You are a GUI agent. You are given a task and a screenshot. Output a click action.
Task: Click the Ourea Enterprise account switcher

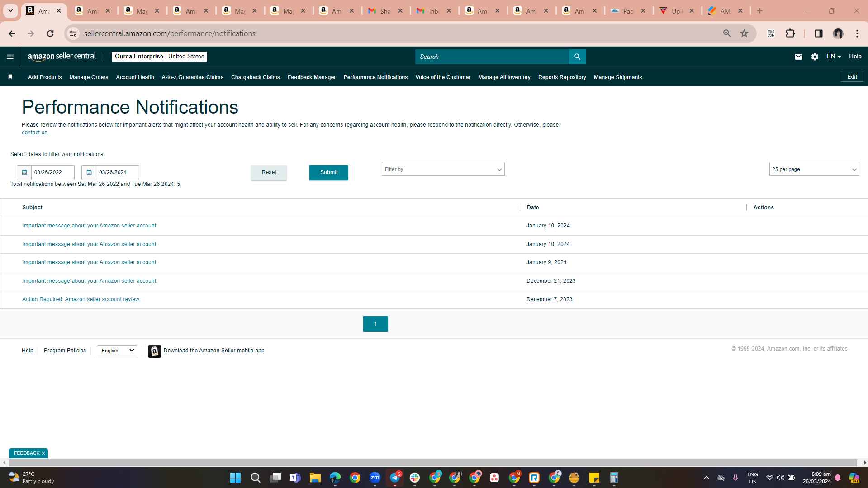160,57
